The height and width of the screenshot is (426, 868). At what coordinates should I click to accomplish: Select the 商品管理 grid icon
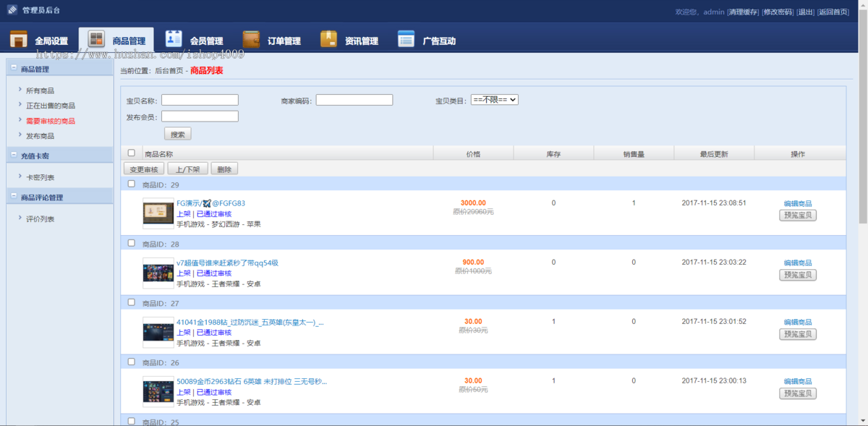coord(96,40)
